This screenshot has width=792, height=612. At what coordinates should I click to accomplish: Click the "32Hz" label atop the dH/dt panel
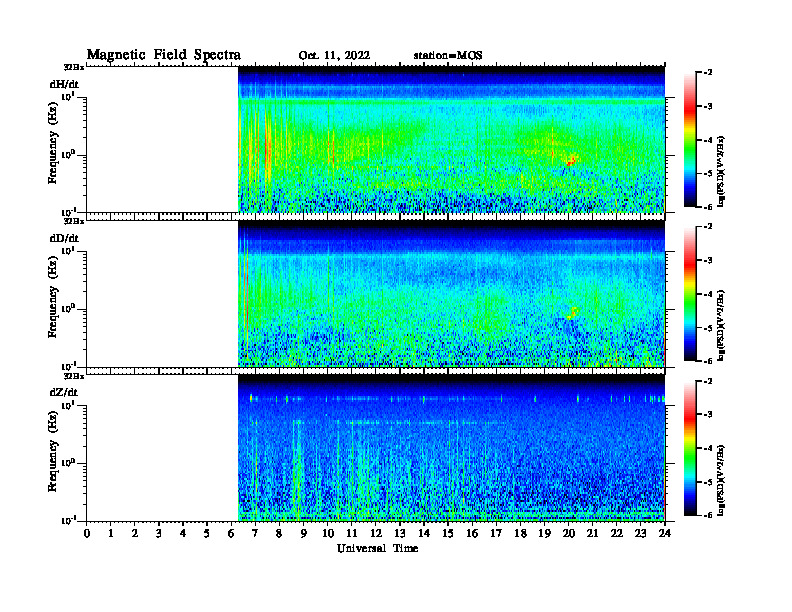coord(74,67)
